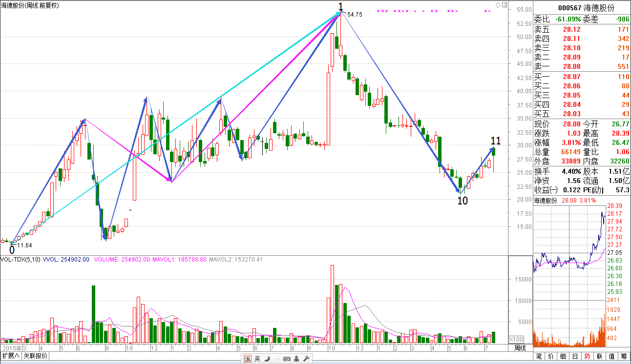Switch to the 值 value tab
The image size is (631, 364).
coord(612,356)
